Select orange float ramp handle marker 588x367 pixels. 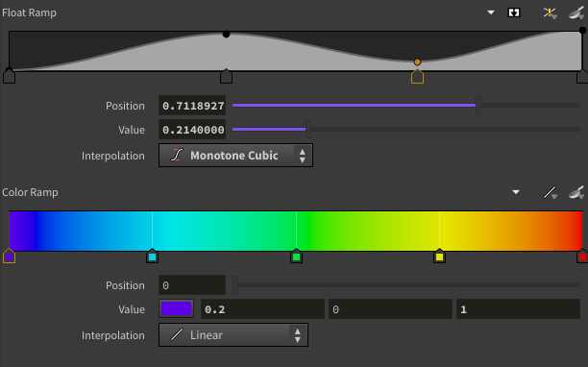point(417,76)
